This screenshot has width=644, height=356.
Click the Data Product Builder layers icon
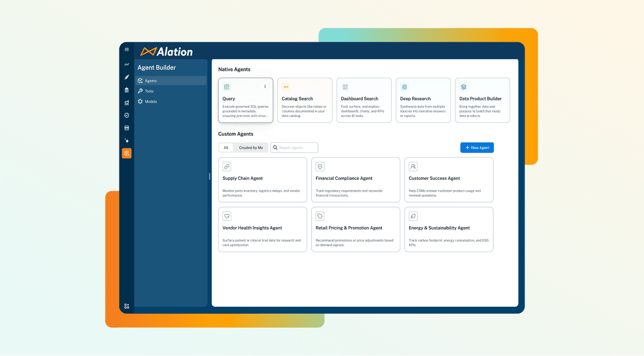(x=462, y=86)
